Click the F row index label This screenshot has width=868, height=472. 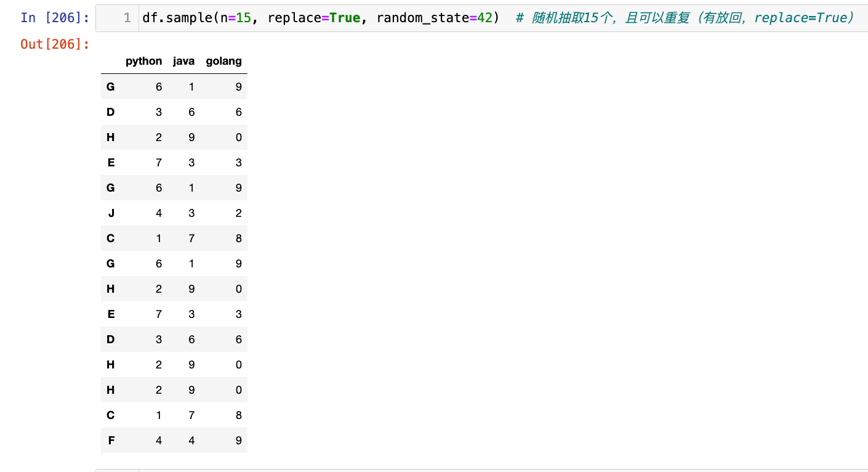click(x=111, y=441)
